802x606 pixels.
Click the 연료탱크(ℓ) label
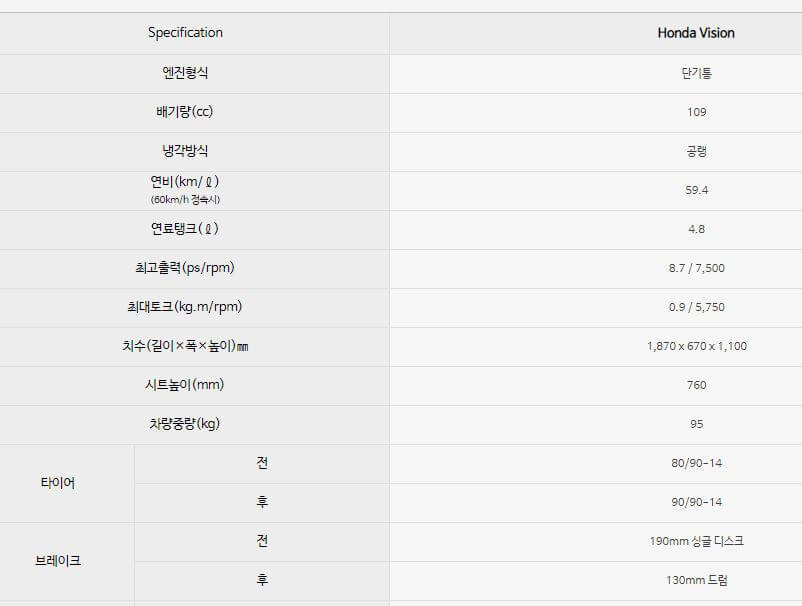pyautogui.click(x=185, y=229)
